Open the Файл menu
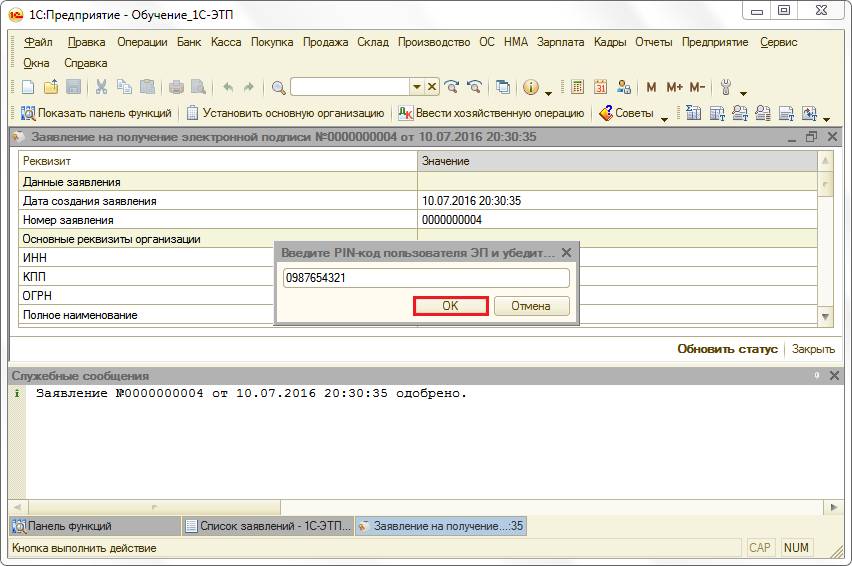 point(38,42)
